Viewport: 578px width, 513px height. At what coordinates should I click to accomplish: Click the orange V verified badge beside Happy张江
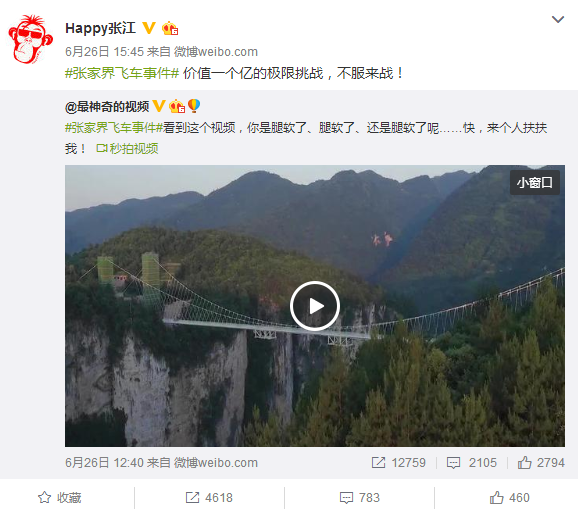tap(149, 28)
